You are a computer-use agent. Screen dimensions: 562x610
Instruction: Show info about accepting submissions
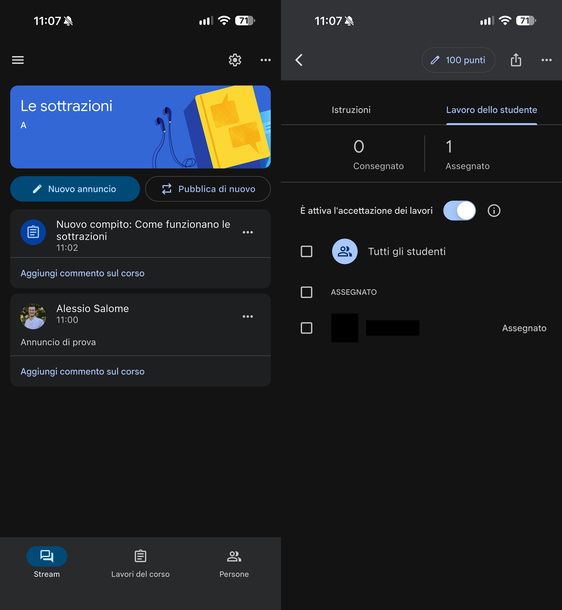click(x=494, y=211)
